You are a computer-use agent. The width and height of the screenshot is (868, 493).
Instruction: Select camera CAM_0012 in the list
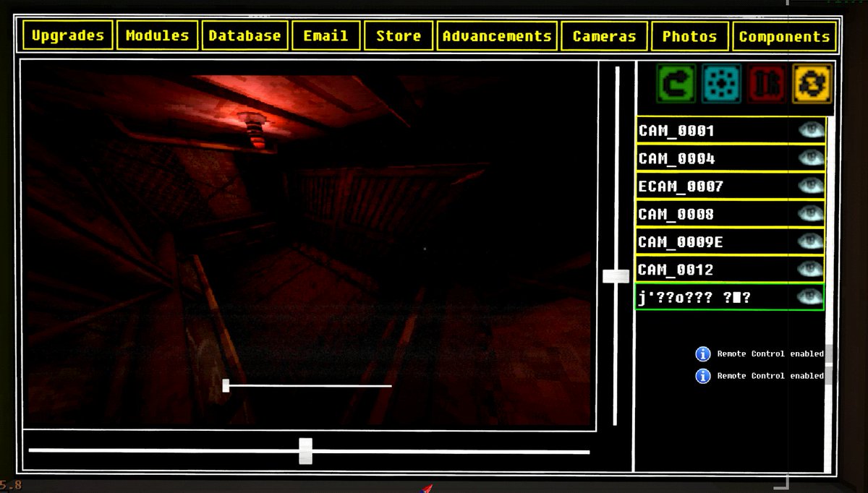tap(730, 270)
